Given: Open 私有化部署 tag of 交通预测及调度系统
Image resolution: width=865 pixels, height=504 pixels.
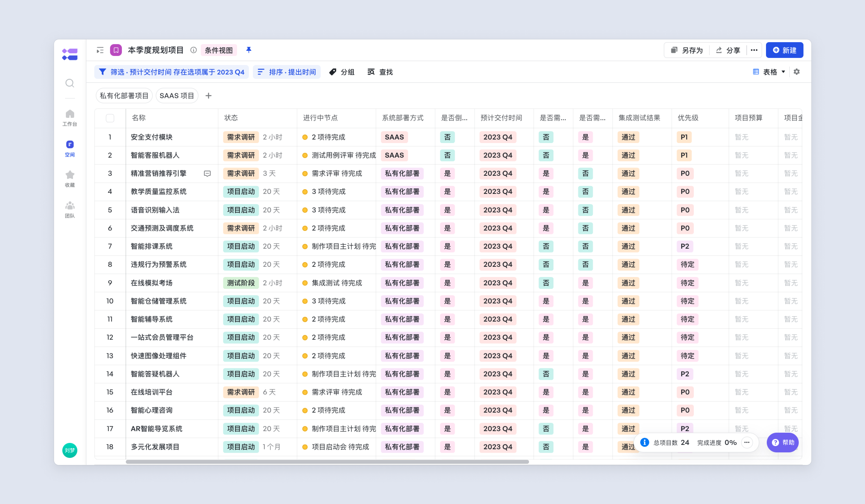Looking at the screenshot, I should point(402,228).
